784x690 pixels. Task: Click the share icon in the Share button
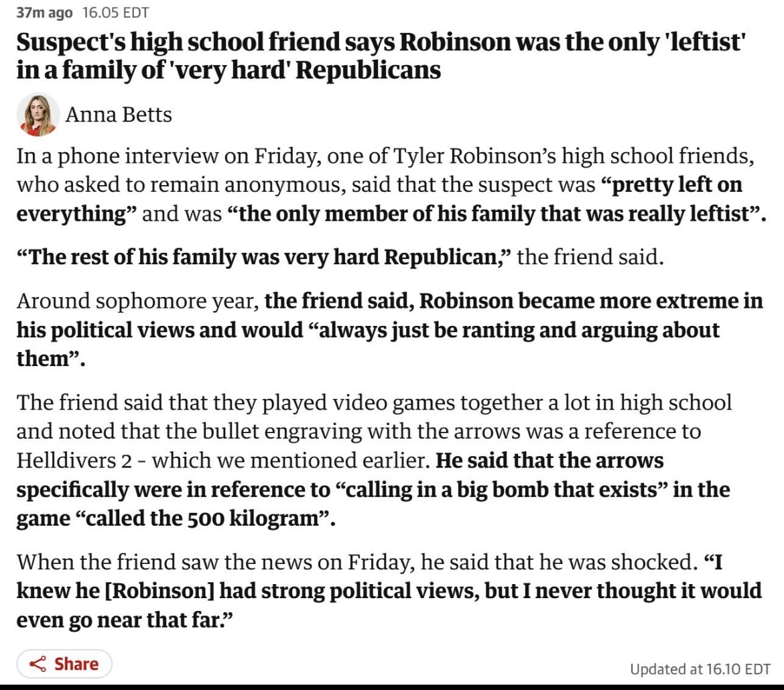click(40, 664)
